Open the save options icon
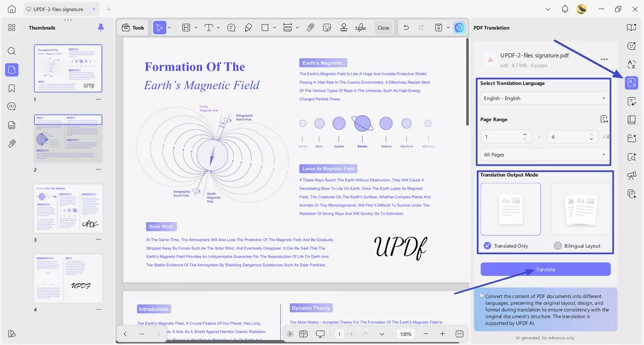The width and height of the screenshot is (644, 345). (x=438, y=28)
